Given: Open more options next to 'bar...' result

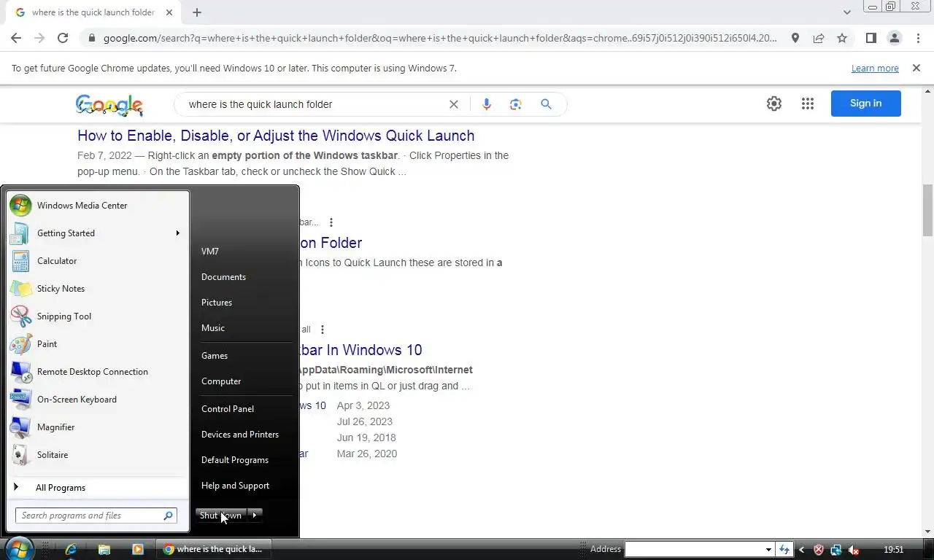Looking at the screenshot, I should tap(331, 222).
